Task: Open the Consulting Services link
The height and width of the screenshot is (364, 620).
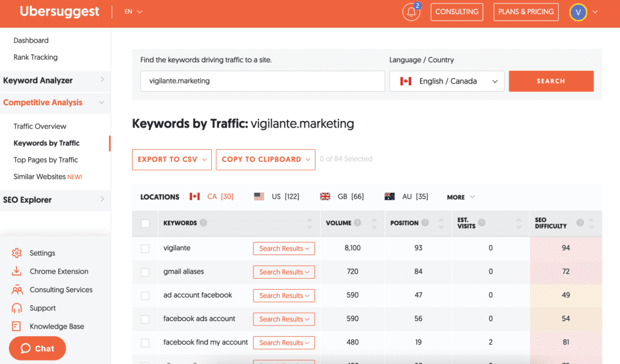Action: coord(61,290)
